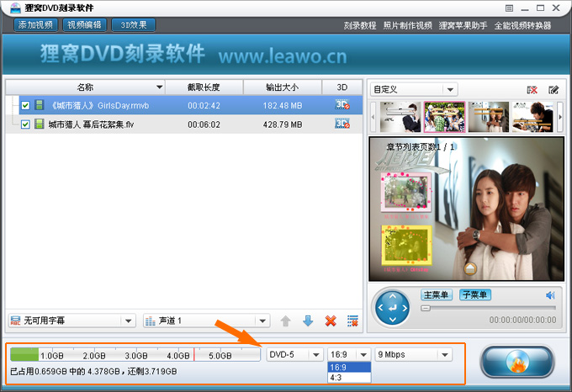Image resolution: width=572 pixels, height=392 pixels.
Task: Open the 刻录教程 link
Action: tap(360, 25)
